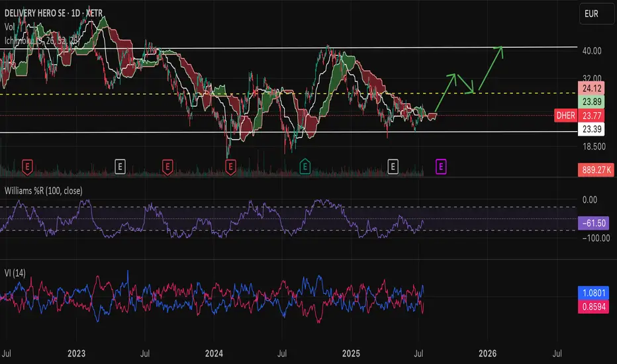
Task: Click the 889.27K volume label
Action: [596, 169]
